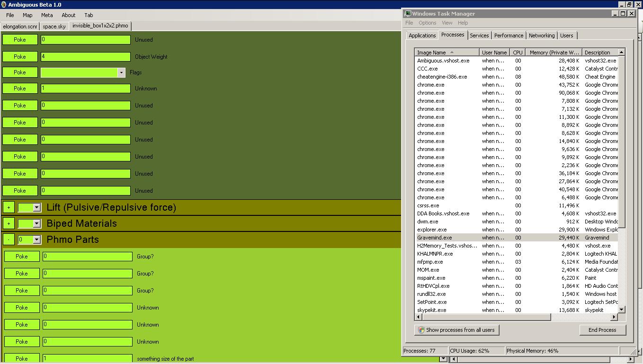Viewport: 643px width, 364px height.
Task: Sort processes by CPU column header
Action: click(x=518, y=53)
